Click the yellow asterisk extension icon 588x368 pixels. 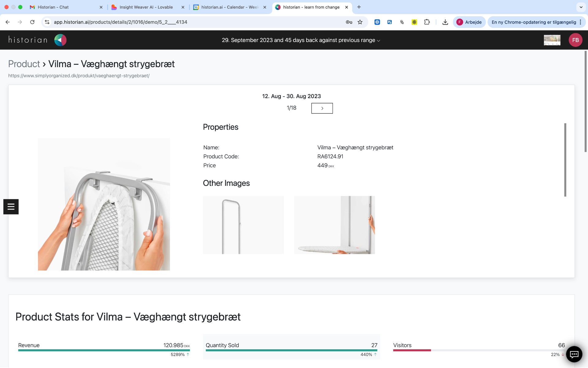(414, 22)
